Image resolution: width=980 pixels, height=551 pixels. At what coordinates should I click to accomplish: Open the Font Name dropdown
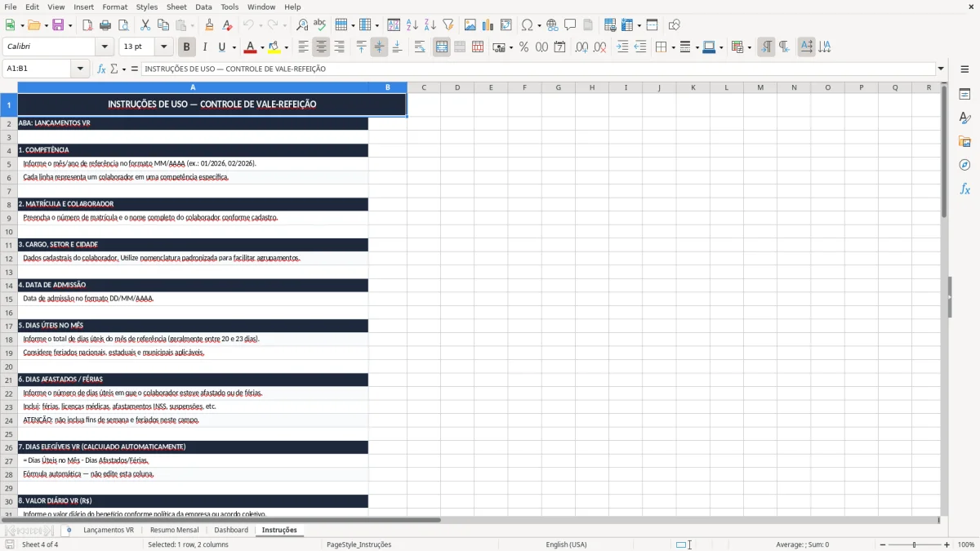point(105,47)
